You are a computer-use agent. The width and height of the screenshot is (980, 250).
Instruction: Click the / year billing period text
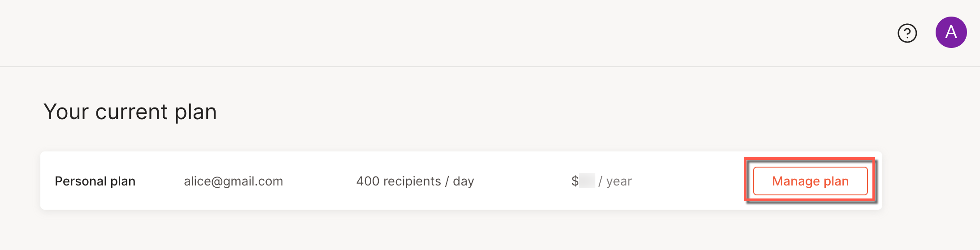[x=615, y=181]
